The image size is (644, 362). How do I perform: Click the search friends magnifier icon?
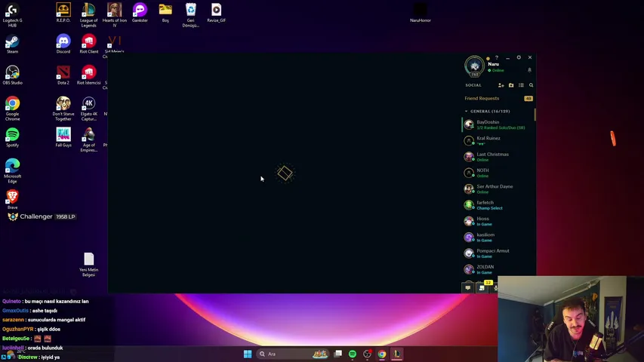coord(531,85)
